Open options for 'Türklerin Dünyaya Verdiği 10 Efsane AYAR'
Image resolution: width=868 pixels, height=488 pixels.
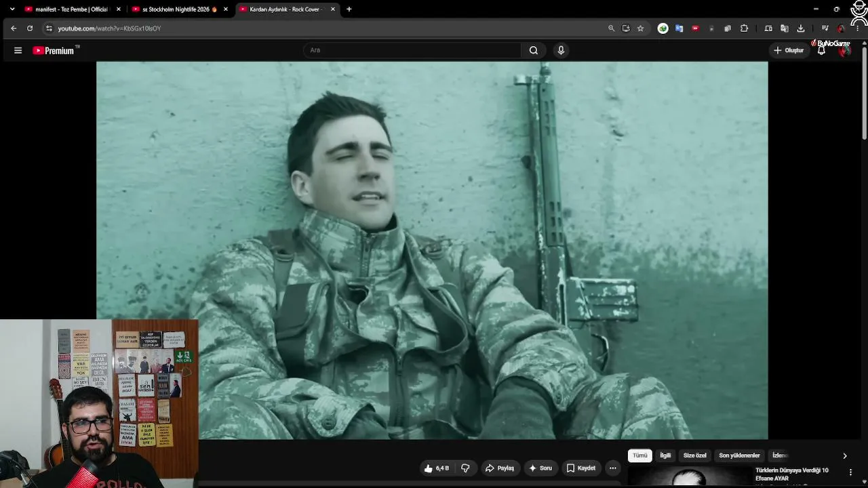pos(850,472)
